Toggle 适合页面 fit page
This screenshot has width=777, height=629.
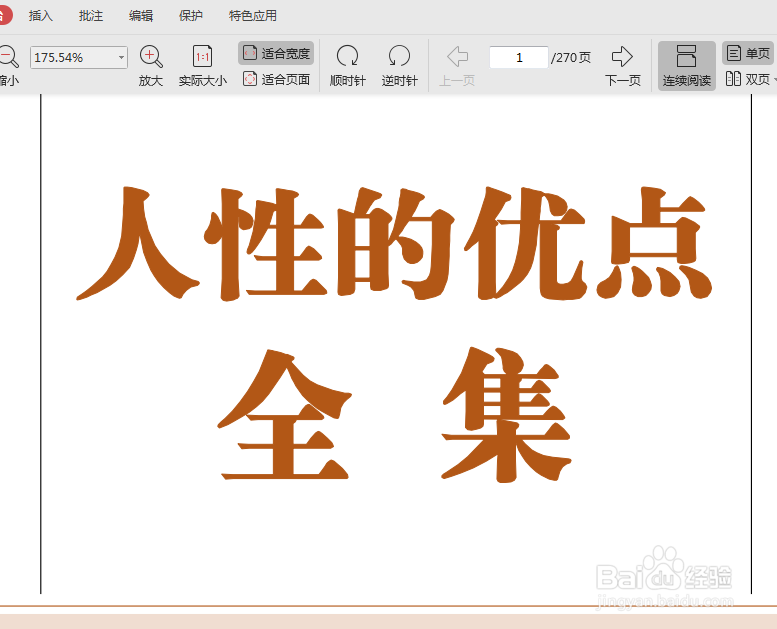tap(276, 79)
